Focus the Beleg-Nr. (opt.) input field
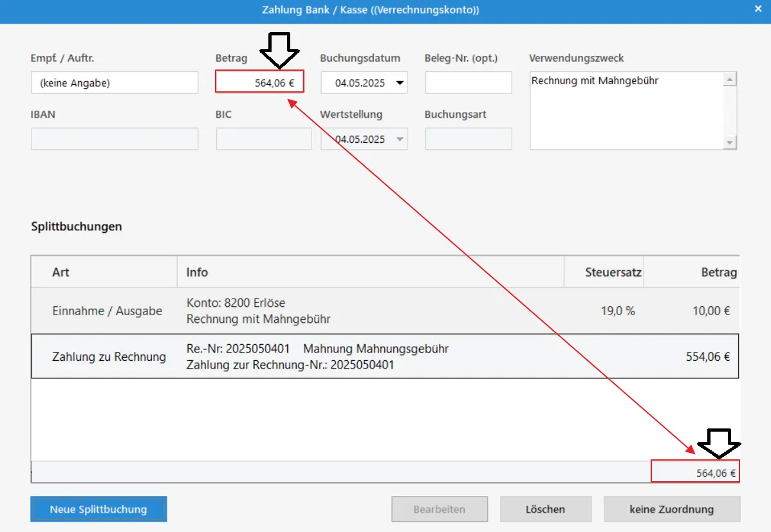The width and height of the screenshot is (771, 532). pyautogui.click(x=468, y=83)
